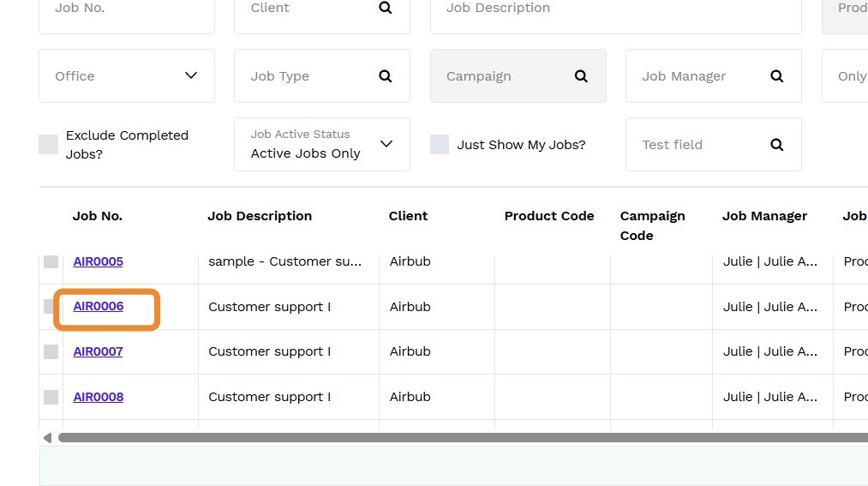Click the Job Manager search icon
The image size is (868, 486).
776,75
